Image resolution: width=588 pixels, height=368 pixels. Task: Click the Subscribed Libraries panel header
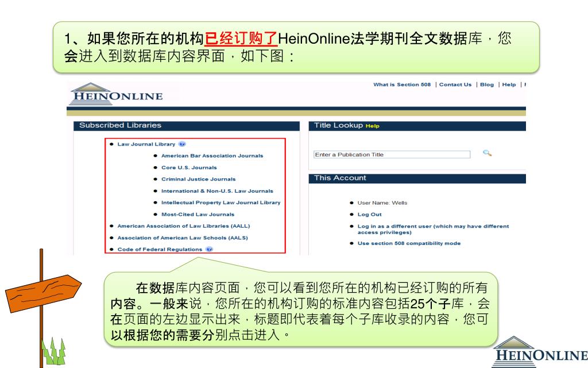tap(187, 126)
